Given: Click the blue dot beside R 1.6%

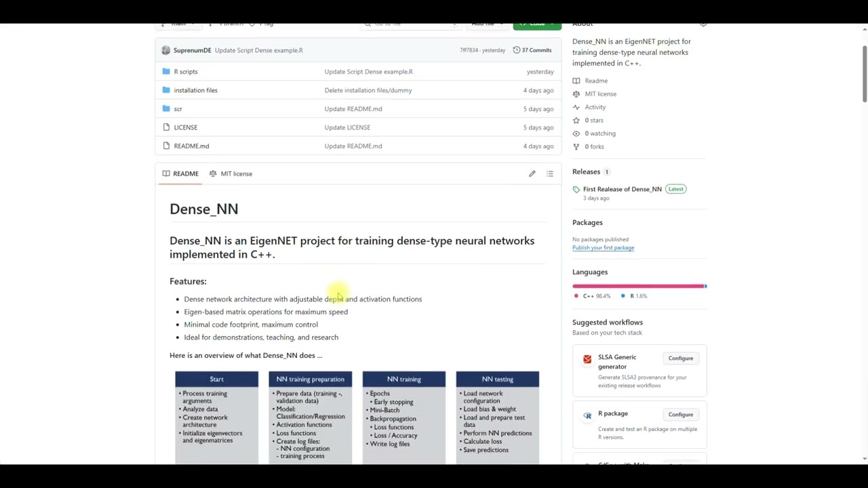Looking at the screenshot, I should (623, 296).
